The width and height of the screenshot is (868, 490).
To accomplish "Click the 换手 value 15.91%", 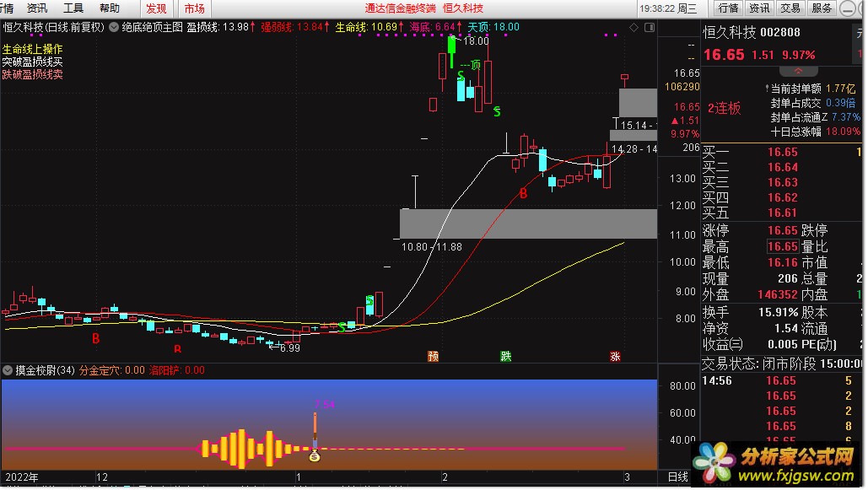I will [x=779, y=312].
